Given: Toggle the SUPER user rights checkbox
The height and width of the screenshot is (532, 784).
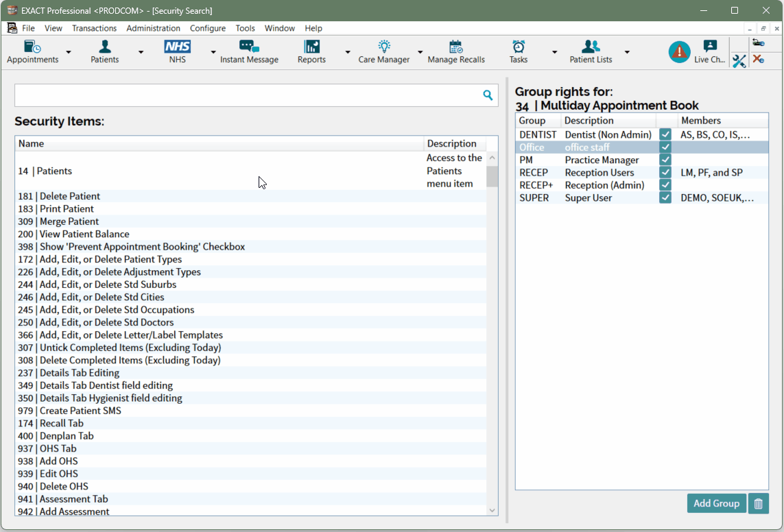Looking at the screenshot, I should [665, 197].
